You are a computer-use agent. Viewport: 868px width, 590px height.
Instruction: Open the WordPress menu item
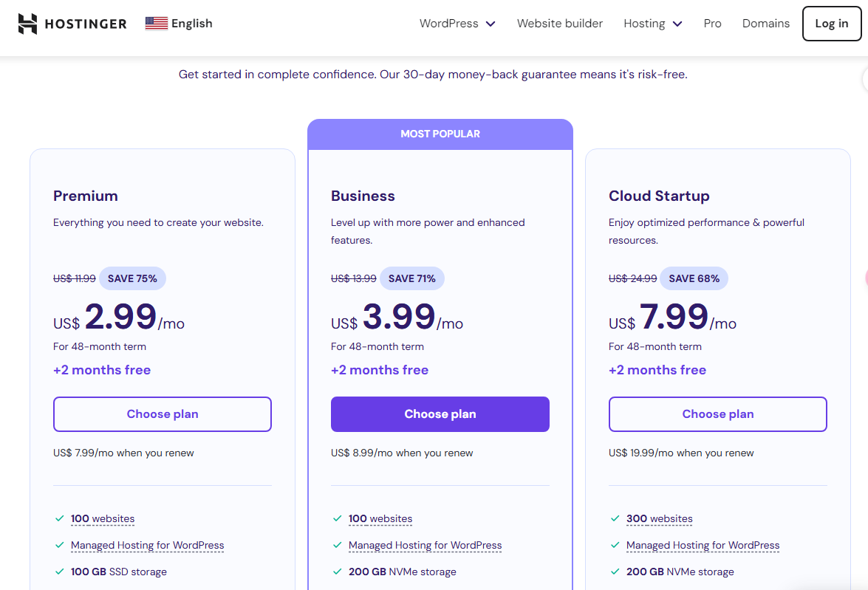click(449, 23)
